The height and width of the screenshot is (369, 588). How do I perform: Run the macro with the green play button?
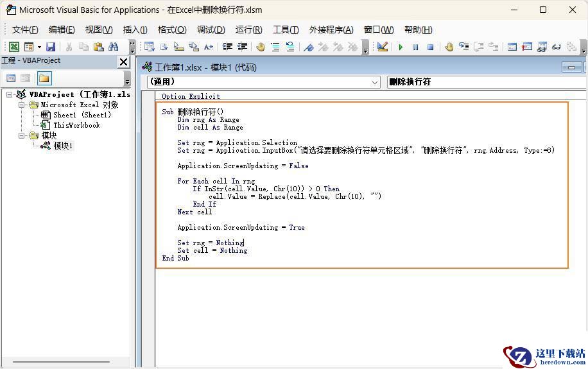click(401, 47)
